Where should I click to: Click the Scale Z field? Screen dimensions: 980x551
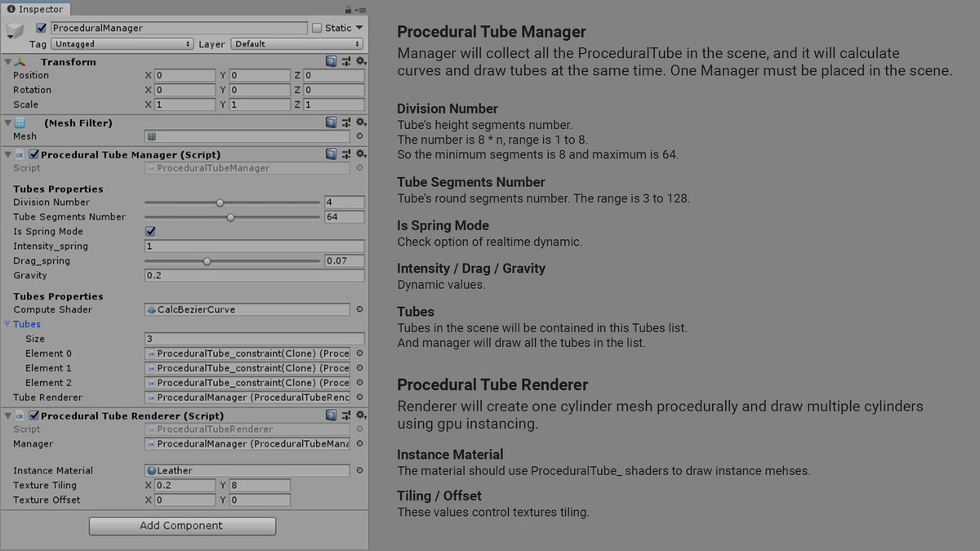[x=333, y=104]
